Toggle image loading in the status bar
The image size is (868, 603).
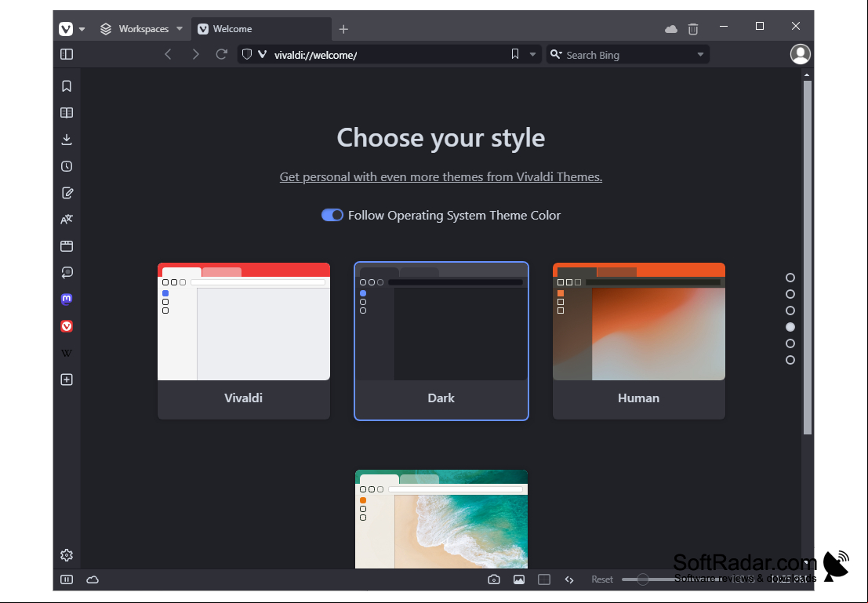(519, 579)
